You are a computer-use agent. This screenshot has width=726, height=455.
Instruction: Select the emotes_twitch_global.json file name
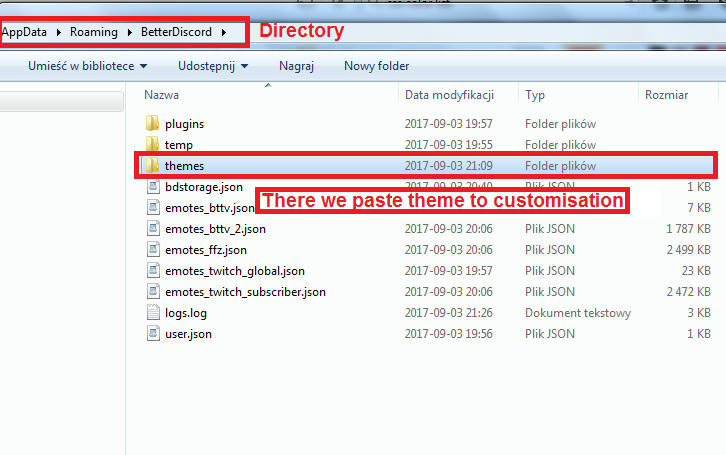pyautogui.click(x=235, y=271)
